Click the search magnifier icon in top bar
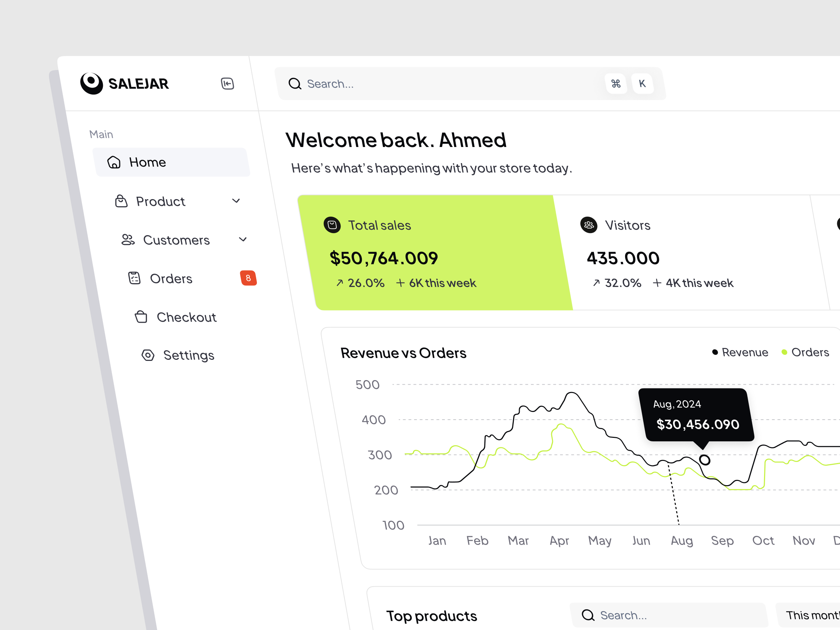Image resolution: width=840 pixels, height=630 pixels. (295, 84)
